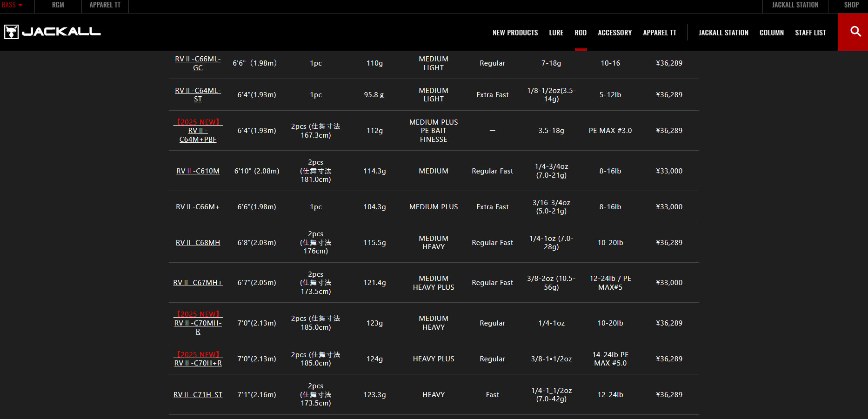This screenshot has width=868, height=419.
Task: Click the 3/8-1•1/2oz lure cell
Action: coord(551,359)
